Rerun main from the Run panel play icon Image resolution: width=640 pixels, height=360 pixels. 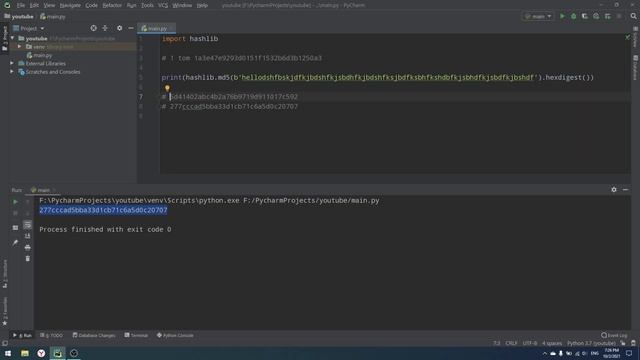(x=15, y=202)
